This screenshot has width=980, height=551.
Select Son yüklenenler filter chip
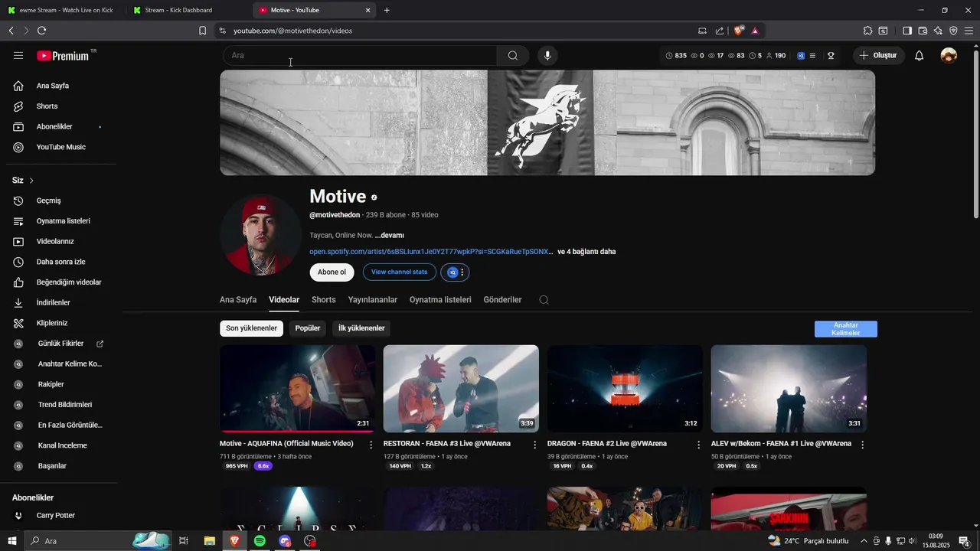[x=251, y=328]
